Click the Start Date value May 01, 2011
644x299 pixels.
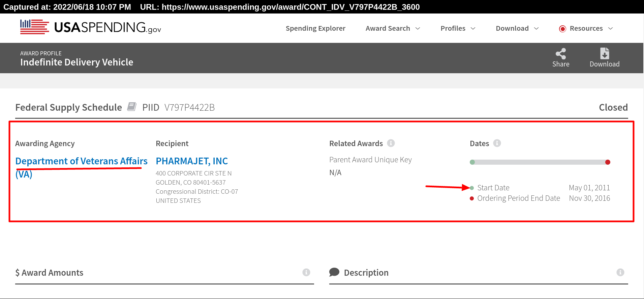pyautogui.click(x=589, y=188)
